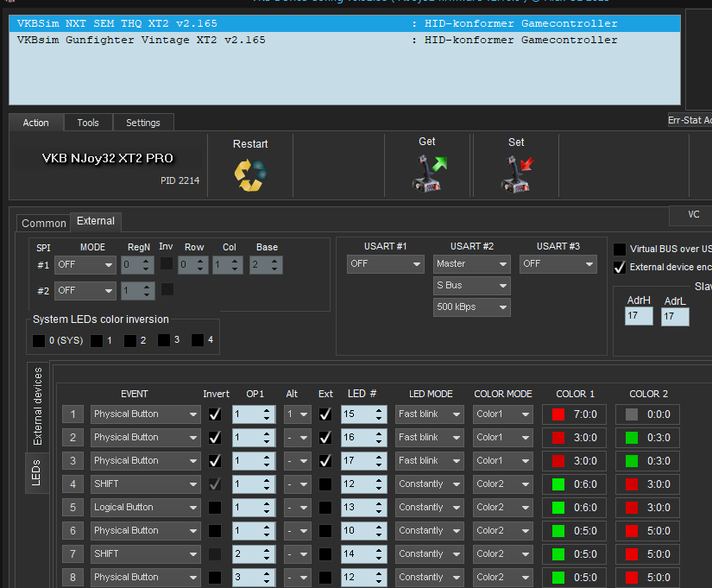Click row 7 OP1 field showing 2
712x588 pixels.
(x=254, y=554)
